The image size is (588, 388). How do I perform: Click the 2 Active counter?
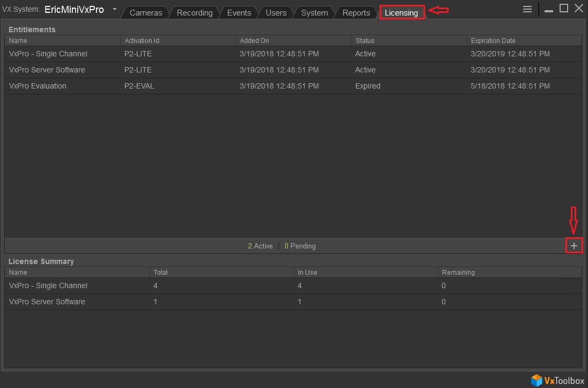[260, 246]
